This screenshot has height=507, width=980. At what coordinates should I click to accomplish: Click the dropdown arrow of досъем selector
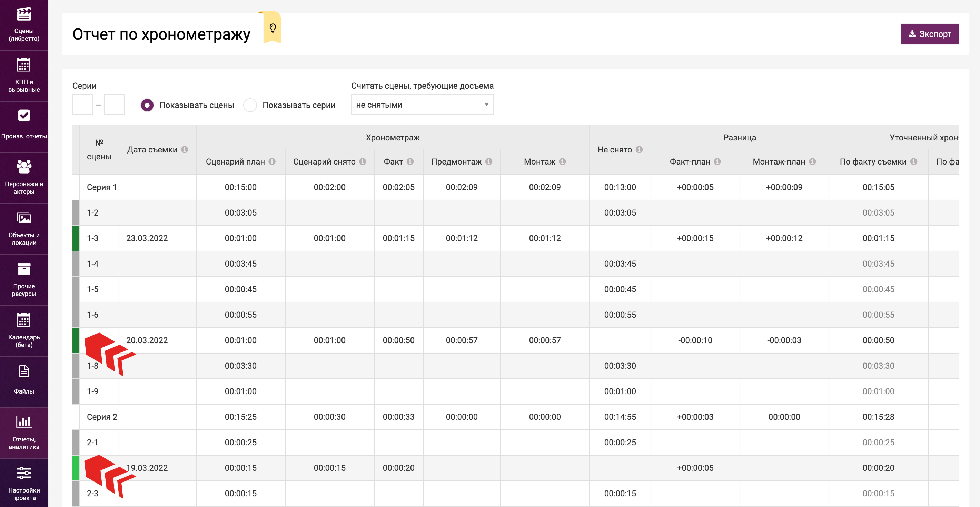(x=486, y=105)
